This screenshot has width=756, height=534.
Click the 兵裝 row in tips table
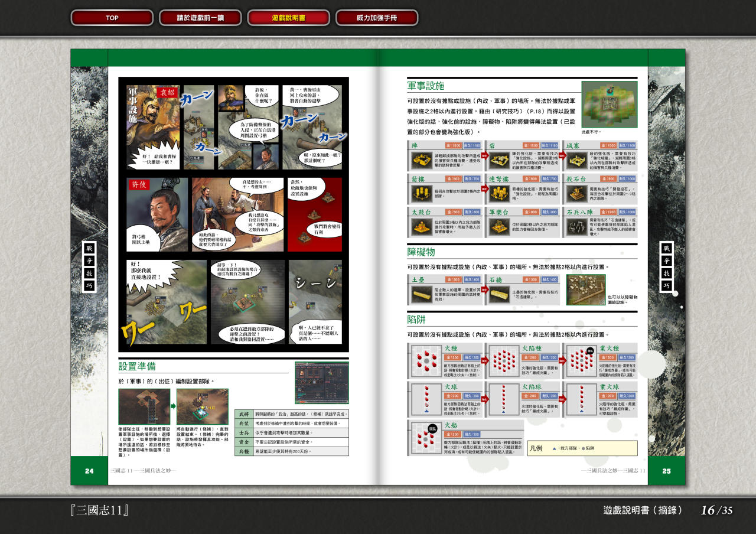(292, 424)
